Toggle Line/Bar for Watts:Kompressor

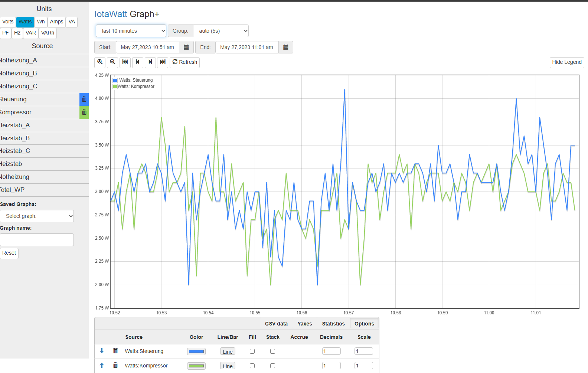click(228, 366)
